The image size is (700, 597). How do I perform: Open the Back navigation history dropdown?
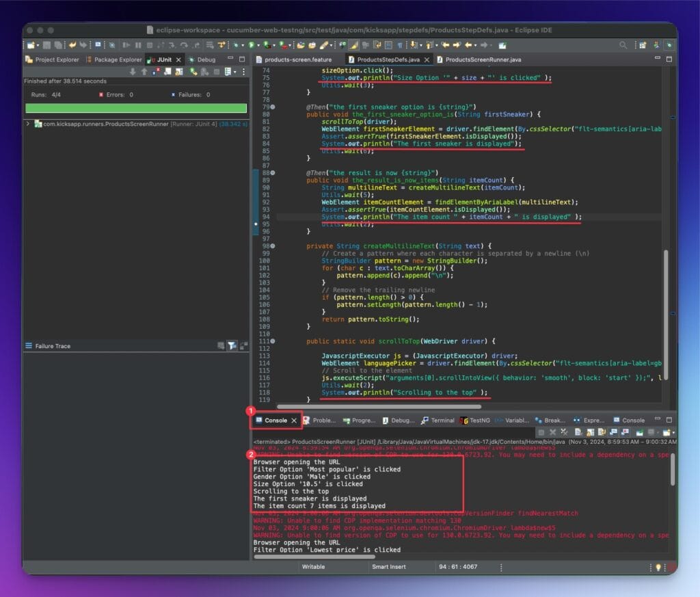click(476, 45)
